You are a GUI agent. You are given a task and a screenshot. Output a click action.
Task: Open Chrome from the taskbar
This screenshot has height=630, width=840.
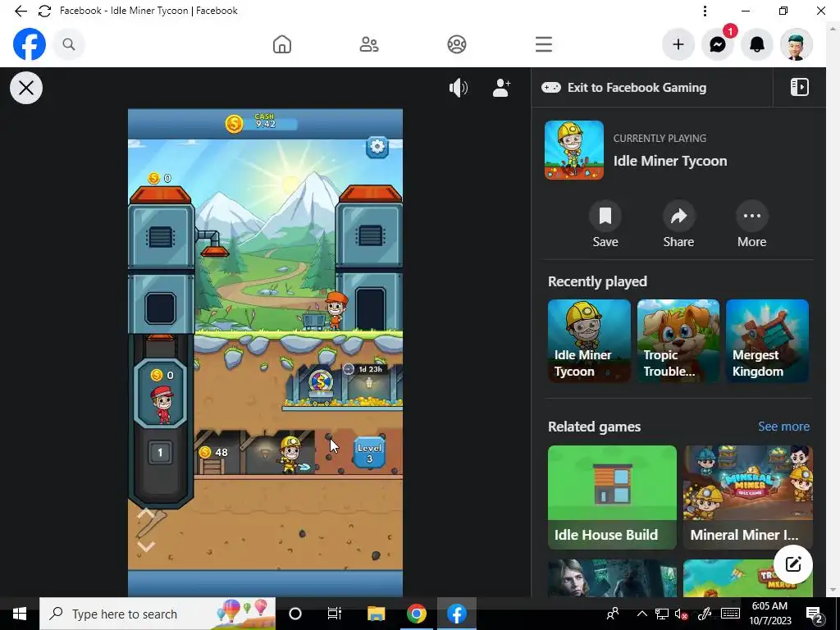point(416,614)
